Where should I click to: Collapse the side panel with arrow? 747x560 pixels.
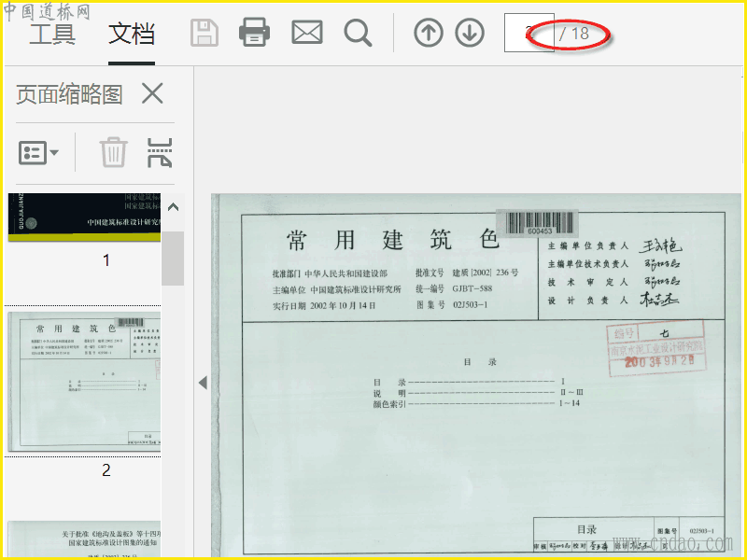203,383
